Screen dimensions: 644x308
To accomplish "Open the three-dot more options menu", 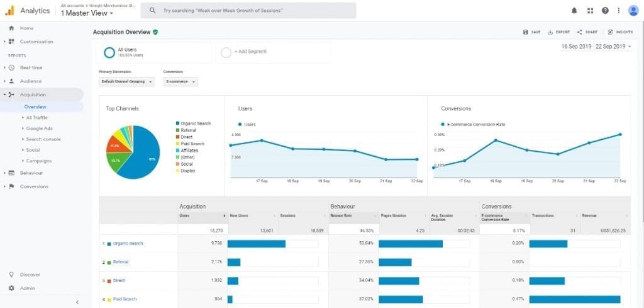I will pos(619,11).
